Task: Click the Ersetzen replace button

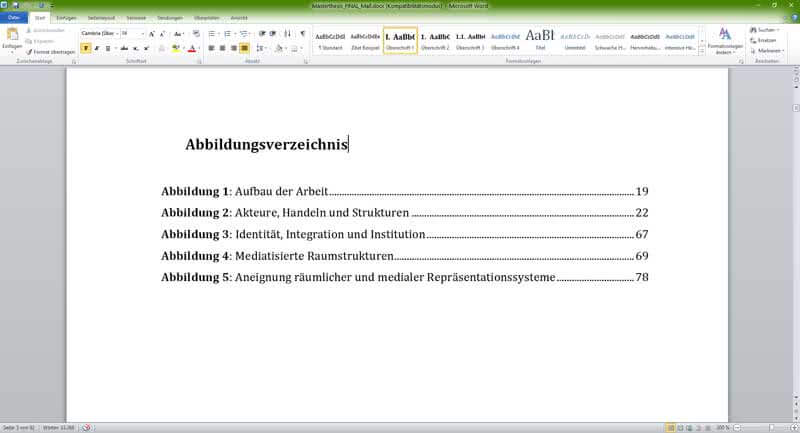Action: tap(763, 40)
